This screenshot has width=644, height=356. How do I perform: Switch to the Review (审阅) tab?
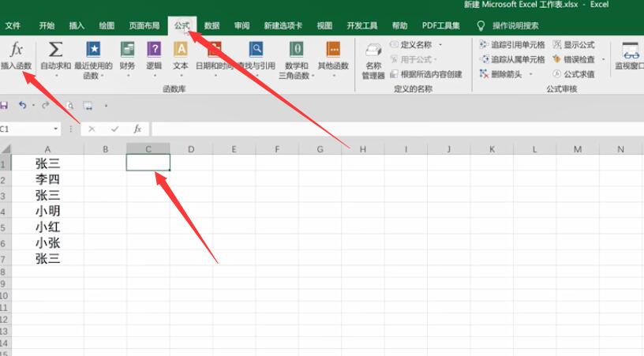pos(242,25)
